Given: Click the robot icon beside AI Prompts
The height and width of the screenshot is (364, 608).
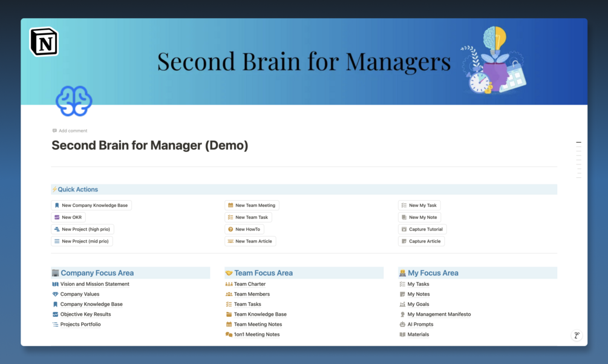Looking at the screenshot, I should coord(402,325).
